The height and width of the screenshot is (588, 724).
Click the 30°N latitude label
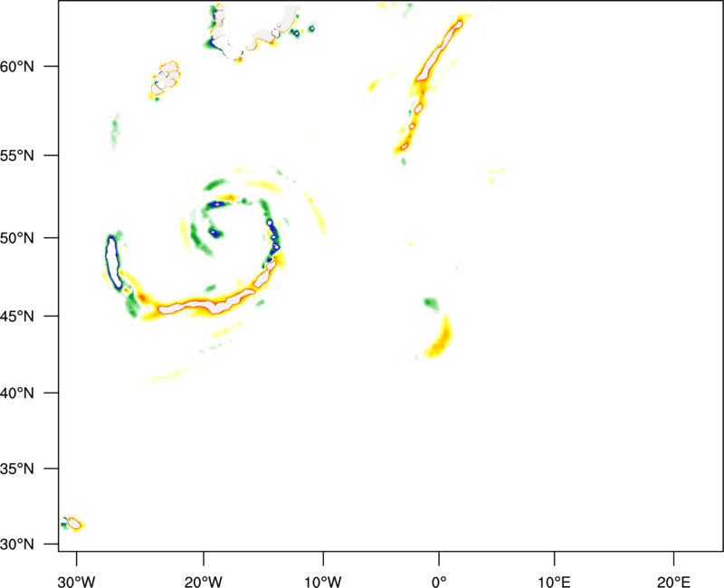(17, 545)
